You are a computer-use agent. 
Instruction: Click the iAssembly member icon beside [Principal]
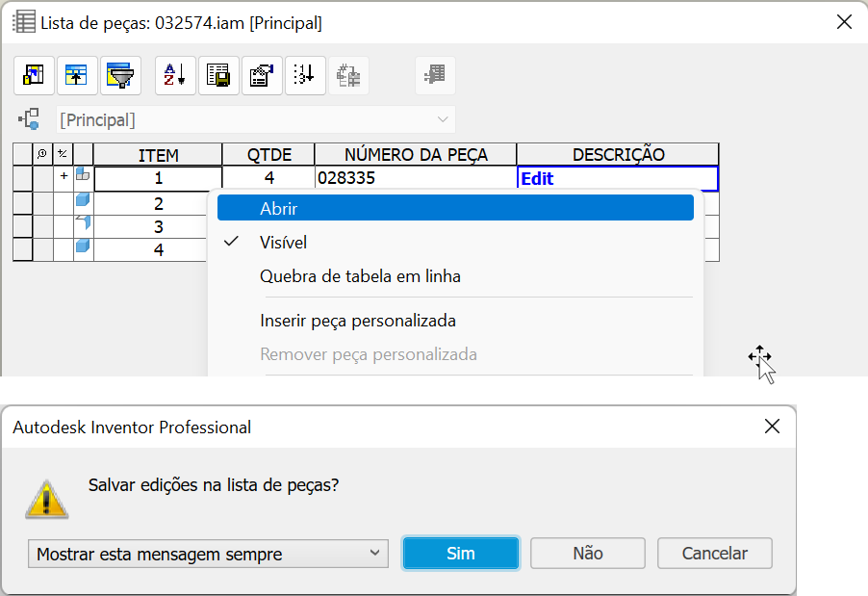pyautogui.click(x=29, y=119)
